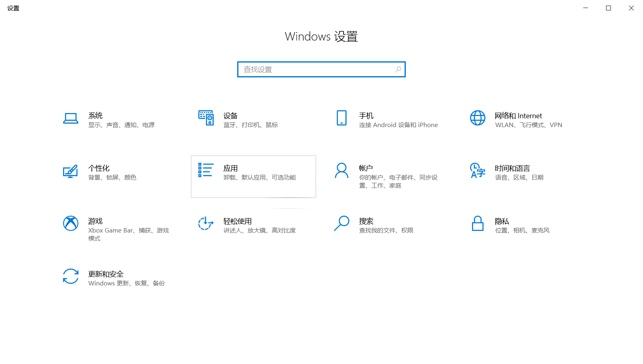
Task: Click WLAN、飞行模式、VPN description
Action: (x=529, y=125)
